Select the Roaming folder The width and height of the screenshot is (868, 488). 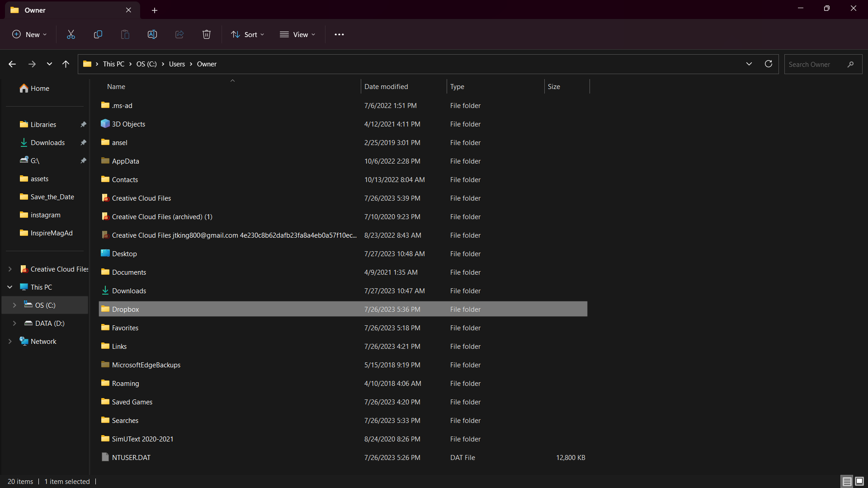[x=343, y=383]
